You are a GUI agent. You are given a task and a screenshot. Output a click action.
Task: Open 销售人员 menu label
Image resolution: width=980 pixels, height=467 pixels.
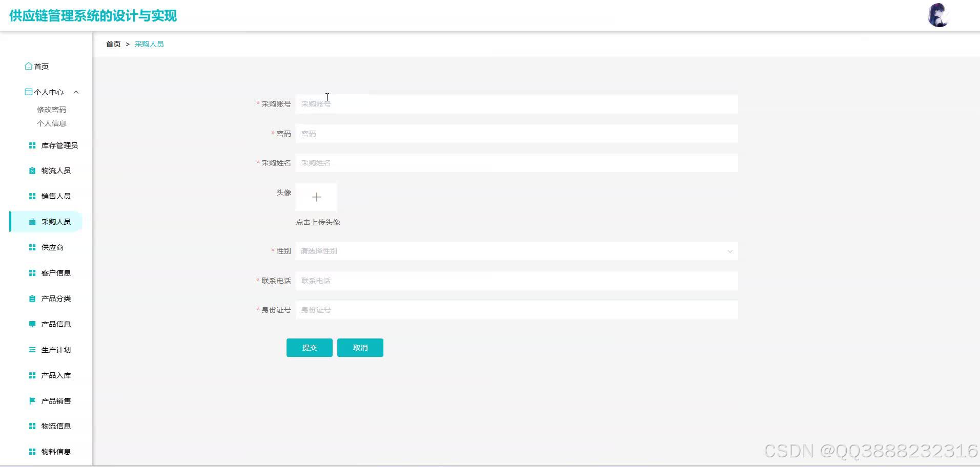pyautogui.click(x=56, y=196)
